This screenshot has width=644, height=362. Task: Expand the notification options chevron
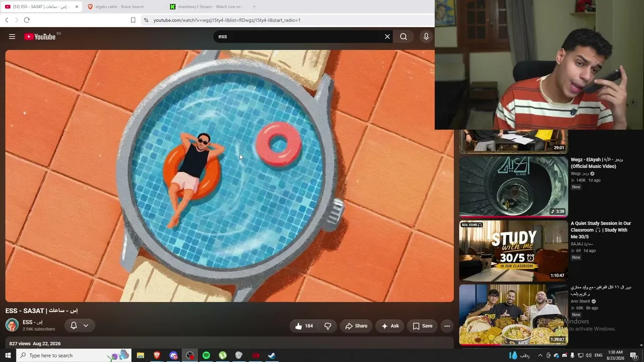pos(86,325)
